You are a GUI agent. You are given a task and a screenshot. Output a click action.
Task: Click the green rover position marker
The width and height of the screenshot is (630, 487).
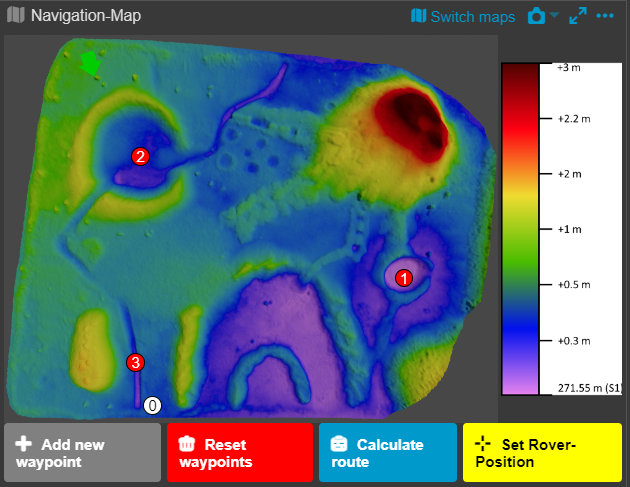(91, 63)
